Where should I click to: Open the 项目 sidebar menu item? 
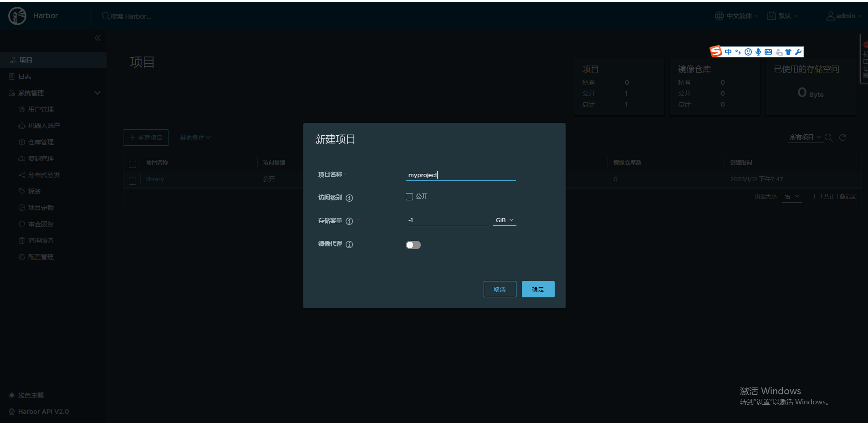click(53, 60)
